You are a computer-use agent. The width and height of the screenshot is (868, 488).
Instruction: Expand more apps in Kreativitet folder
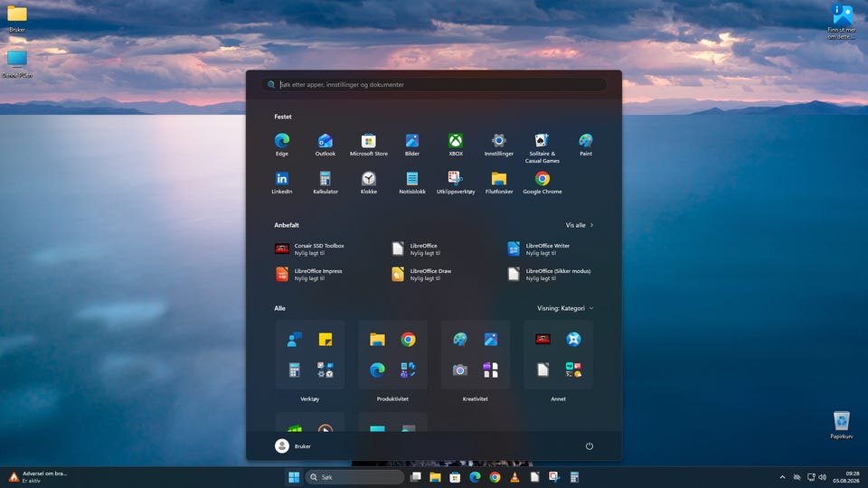(490, 370)
